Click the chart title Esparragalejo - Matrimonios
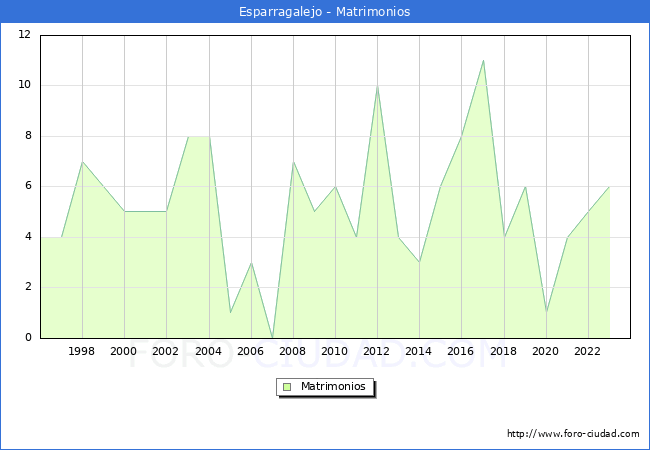 (325, 11)
